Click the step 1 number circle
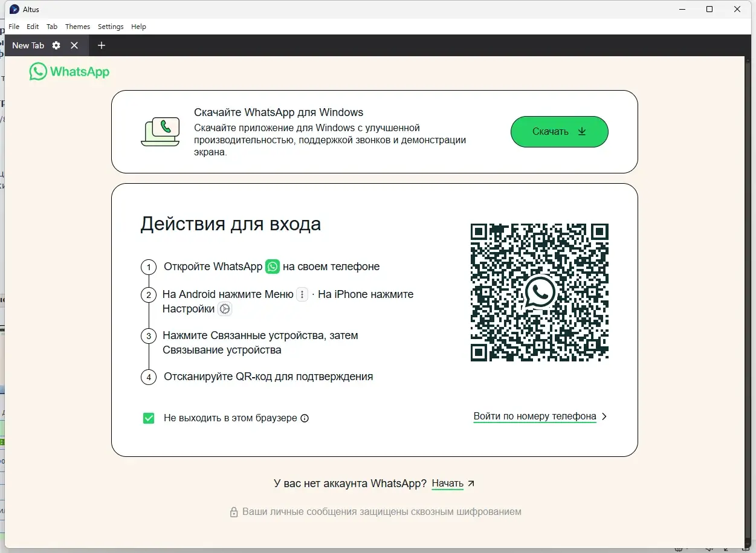Screen dimensions: 756x553 point(149,267)
